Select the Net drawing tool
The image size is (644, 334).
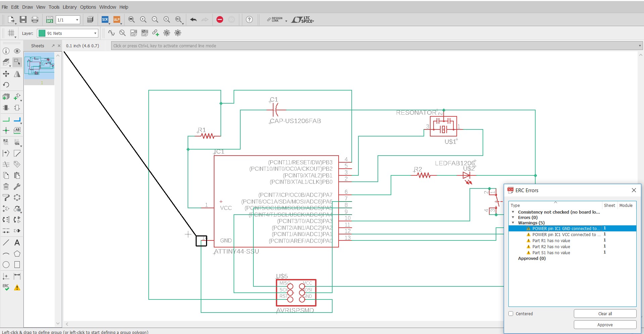click(6, 119)
